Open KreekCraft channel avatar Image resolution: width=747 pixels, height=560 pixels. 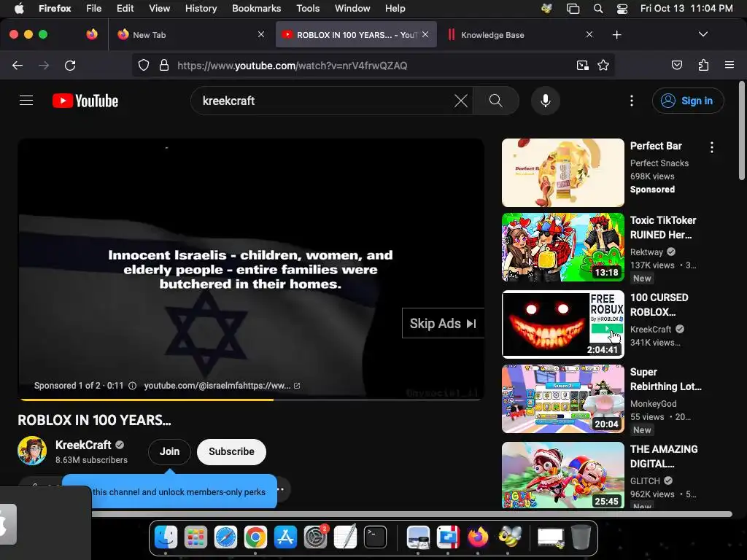click(32, 451)
